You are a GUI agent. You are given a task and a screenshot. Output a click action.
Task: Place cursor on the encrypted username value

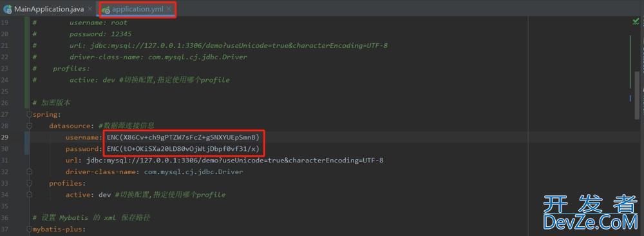click(183, 137)
